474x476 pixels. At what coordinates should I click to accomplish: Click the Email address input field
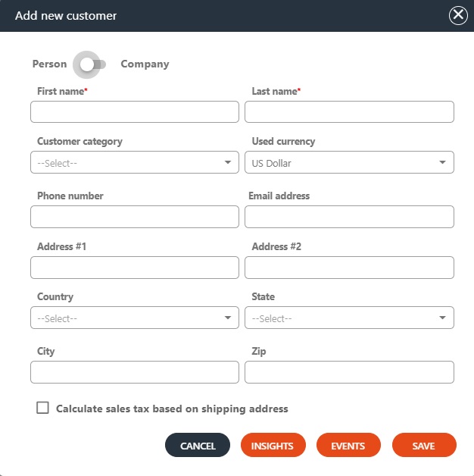tap(349, 217)
